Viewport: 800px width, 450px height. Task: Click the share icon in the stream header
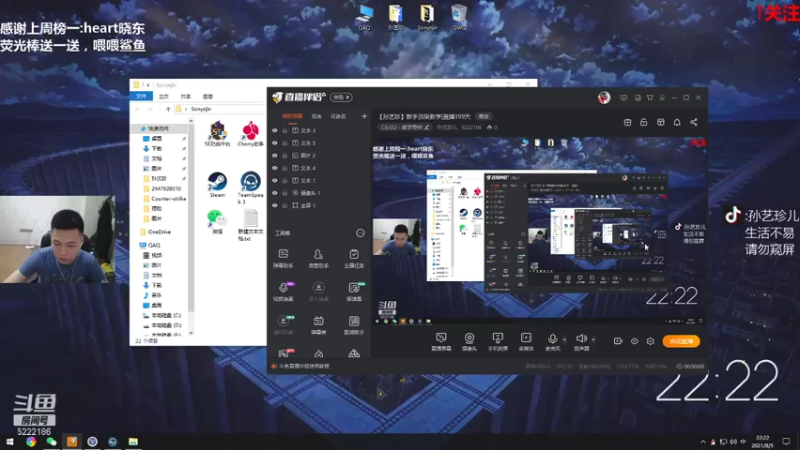693,122
